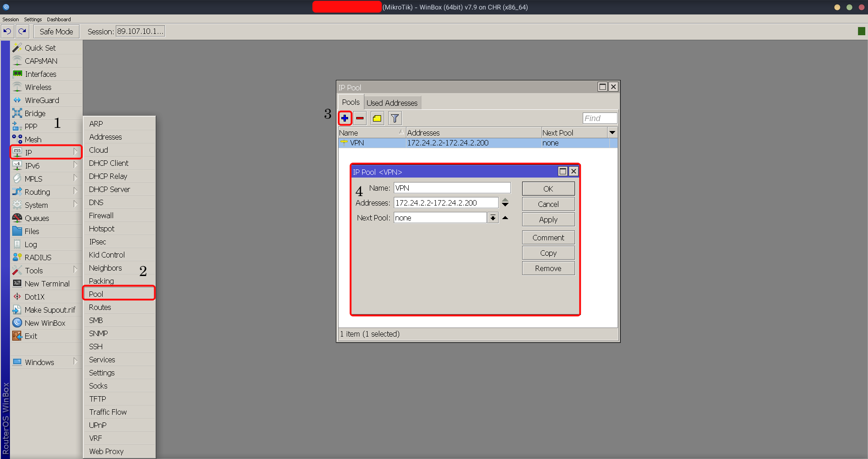This screenshot has width=868, height=459.
Task: Expand the System sidebar menu
Action: [46, 205]
